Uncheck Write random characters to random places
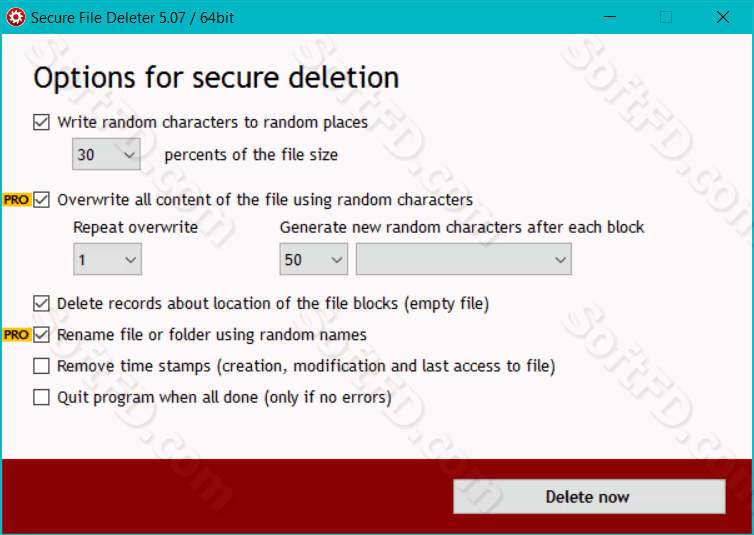754x535 pixels. point(41,122)
